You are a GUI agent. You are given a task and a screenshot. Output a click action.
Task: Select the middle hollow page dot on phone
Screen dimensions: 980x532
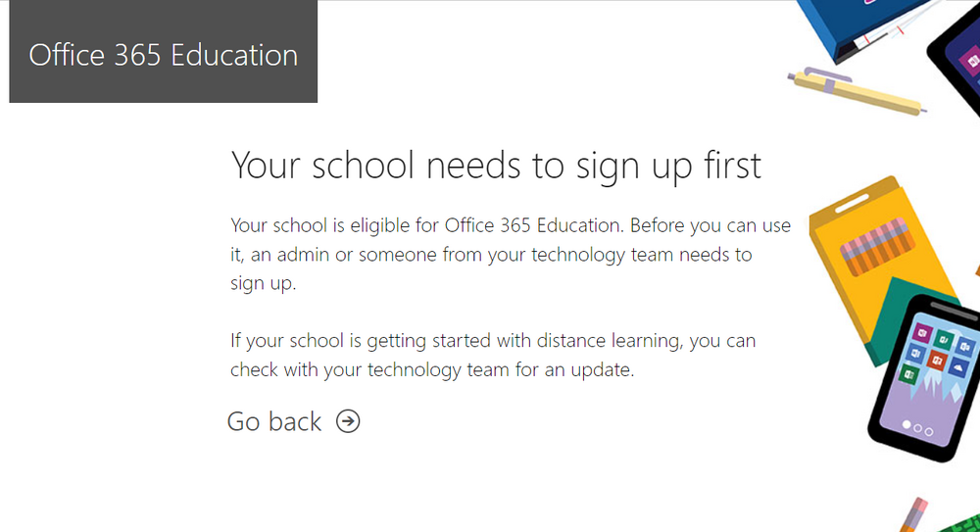tap(917, 428)
